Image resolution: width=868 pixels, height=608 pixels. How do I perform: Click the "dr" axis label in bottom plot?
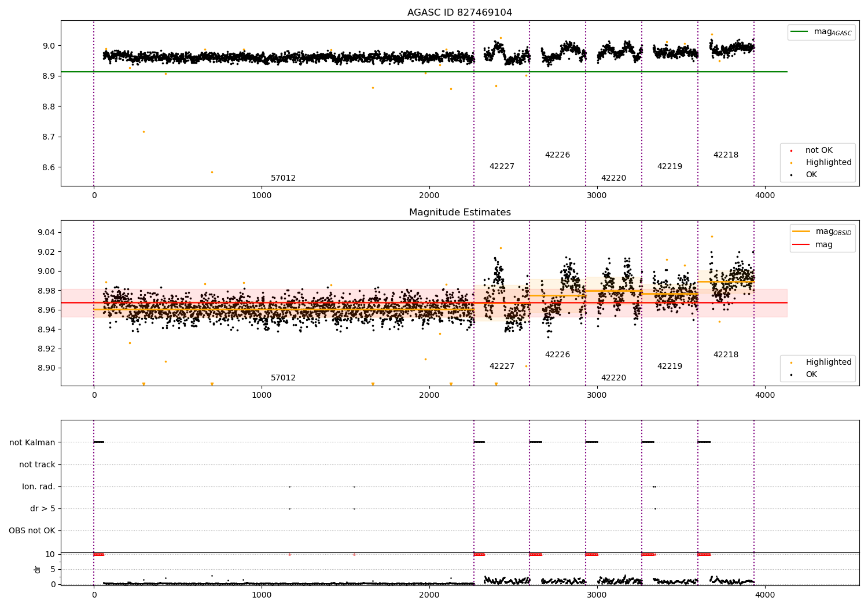[38, 569]
